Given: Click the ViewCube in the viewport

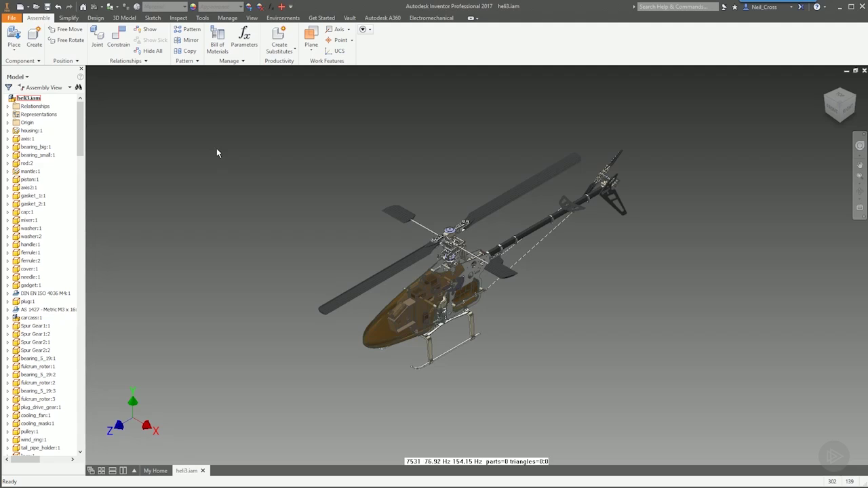Looking at the screenshot, I should [840, 104].
